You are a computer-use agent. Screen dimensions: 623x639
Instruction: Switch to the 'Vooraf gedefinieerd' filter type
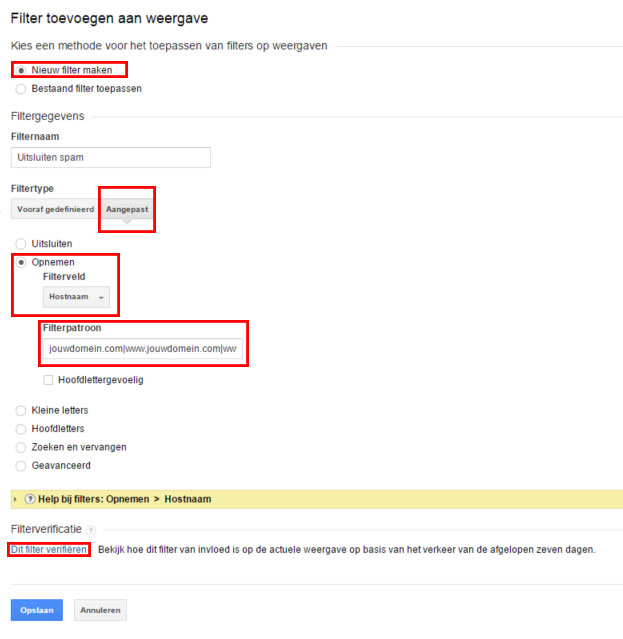coord(55,209)
